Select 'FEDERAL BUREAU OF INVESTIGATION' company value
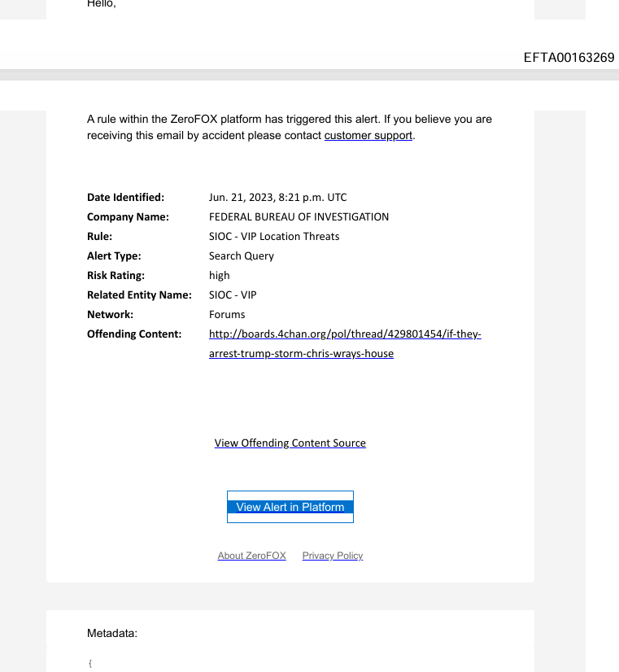This screenshot has height=672, width=619. coord(299,217)
